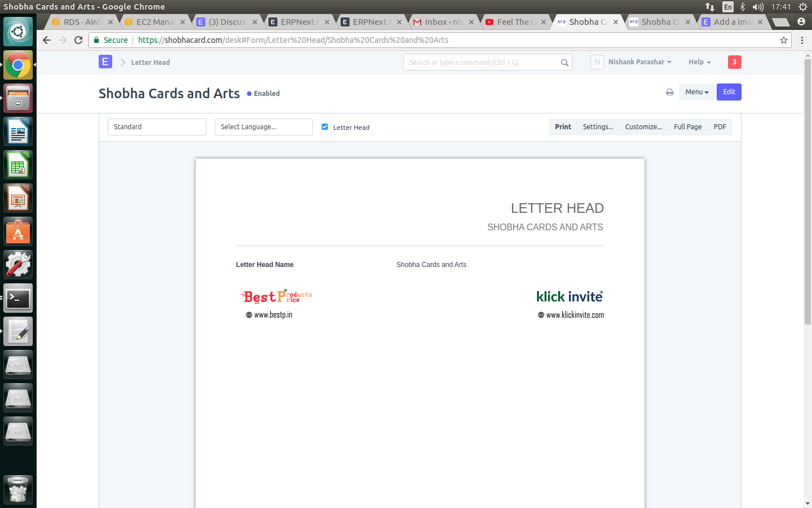Screen dimensions: 812x508
Task: Open System Settings wrench icon
Action: (18, 265)
